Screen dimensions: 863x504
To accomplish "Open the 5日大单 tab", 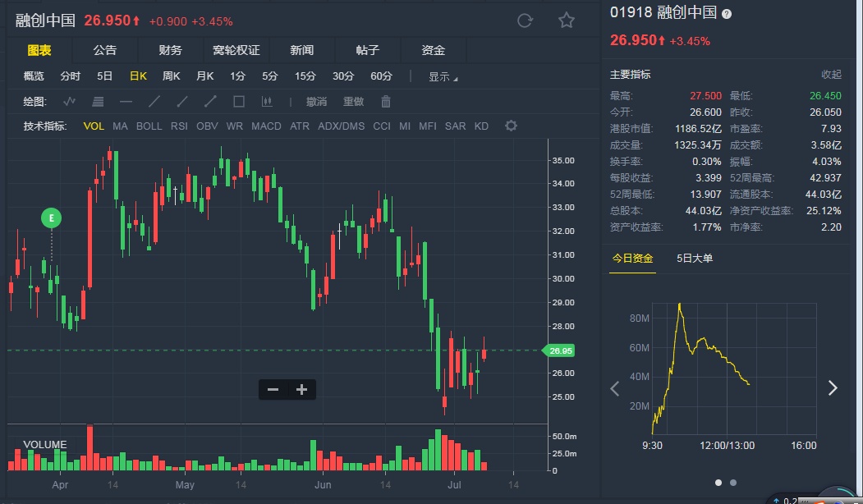I will 695,259.
